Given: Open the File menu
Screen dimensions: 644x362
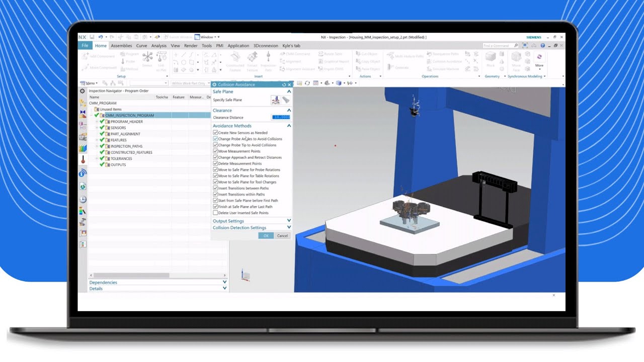Looking at the screenshot, I should pos(85,46).
